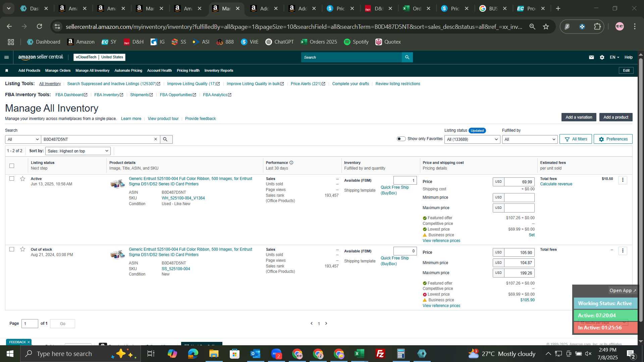Favorite the Active listing star
This screenshot has width=644, height=362.
(22, 179)
